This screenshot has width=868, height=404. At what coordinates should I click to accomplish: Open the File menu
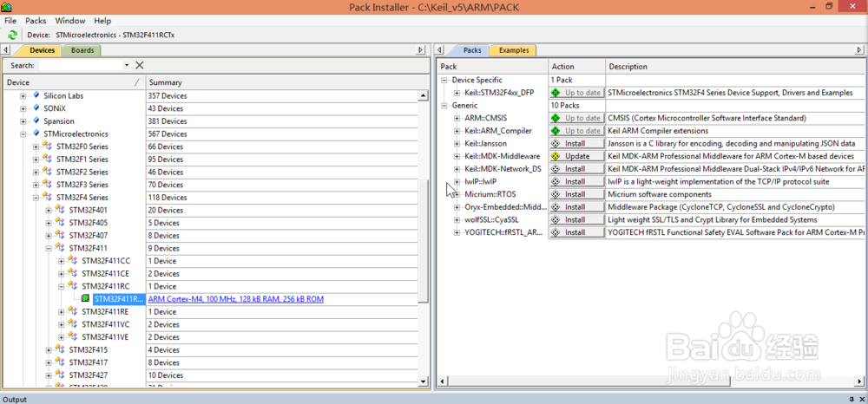tap(10, 21)
